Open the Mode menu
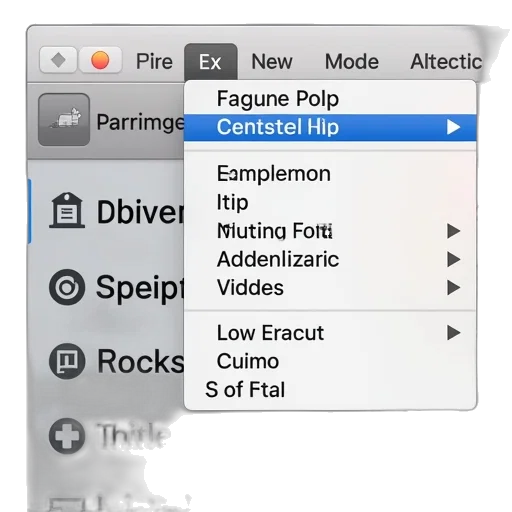 coord(352,62)
